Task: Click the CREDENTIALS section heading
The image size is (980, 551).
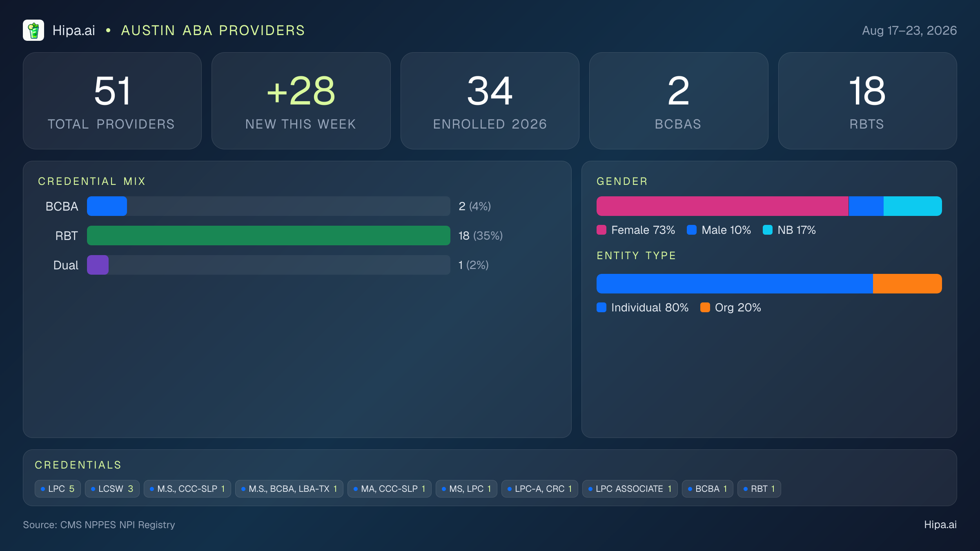Action: 78,465
